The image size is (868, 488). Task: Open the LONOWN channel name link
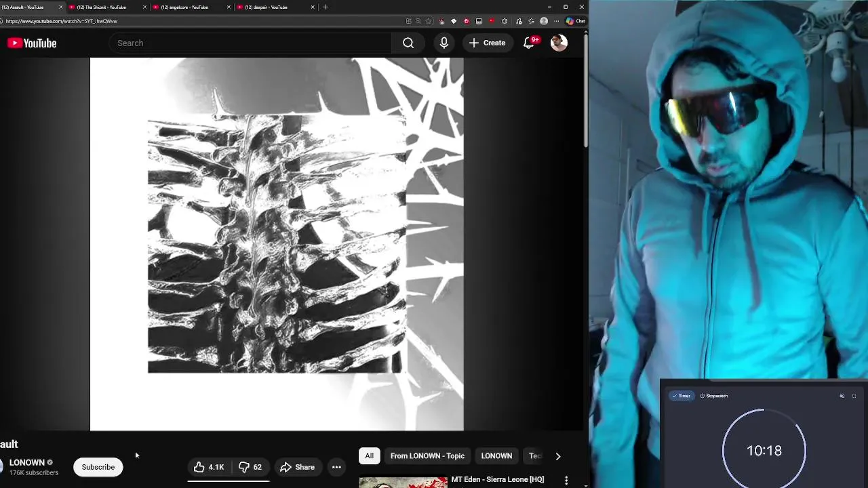coord(27,463)
